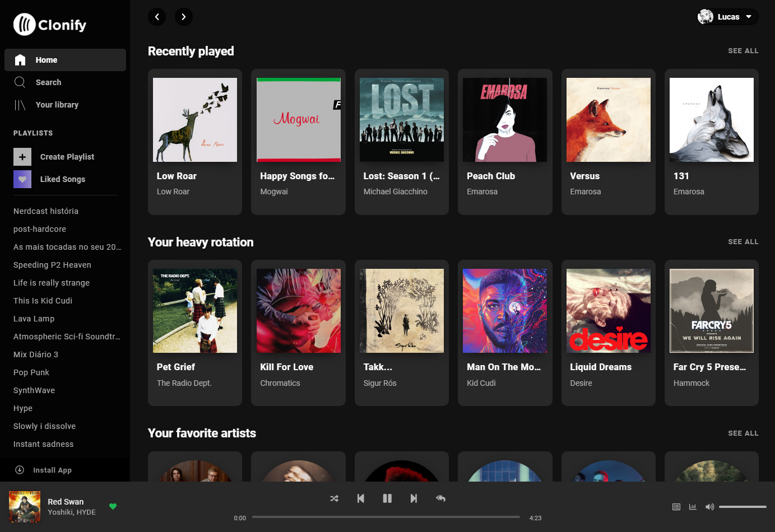Screen dimensions: 775x532
Task: Toggle shuffle playback
Action: [x=335, y=498]
